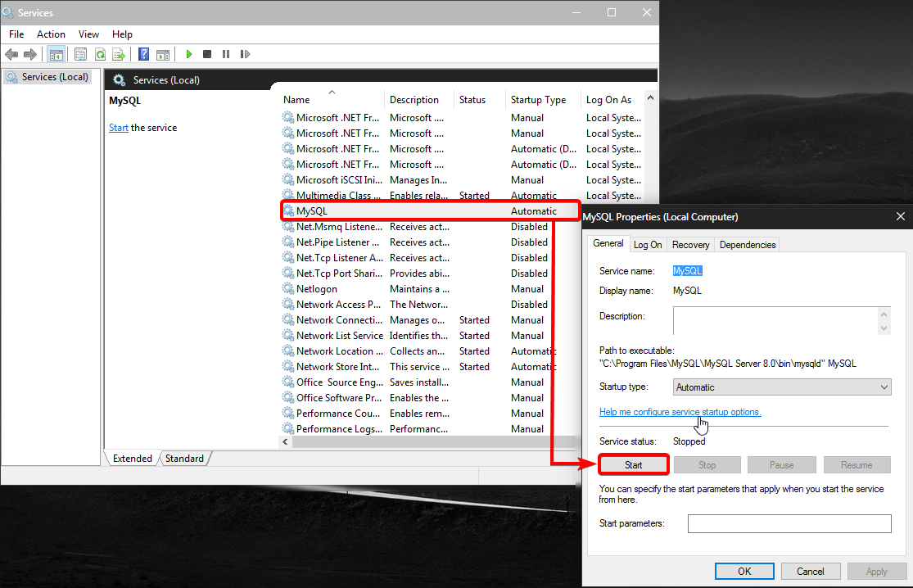Select the Net.Msmq Listene... service row
Screen dimensions: 913x588
(x=430, y=227)
